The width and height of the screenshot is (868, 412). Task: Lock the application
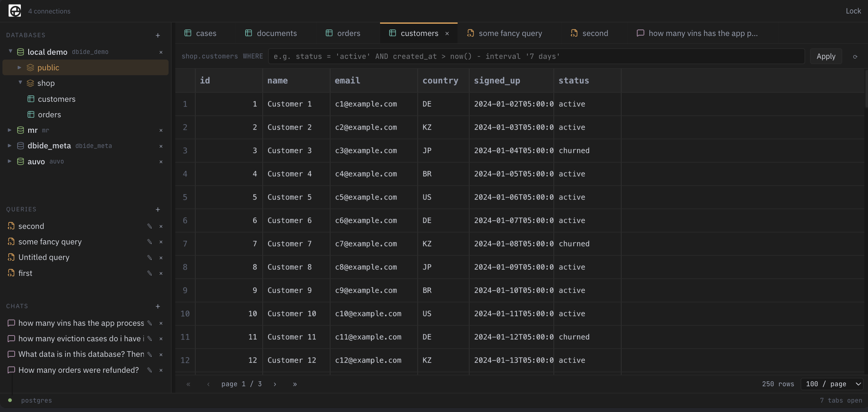pyautogui.click(x=853, y=11)
